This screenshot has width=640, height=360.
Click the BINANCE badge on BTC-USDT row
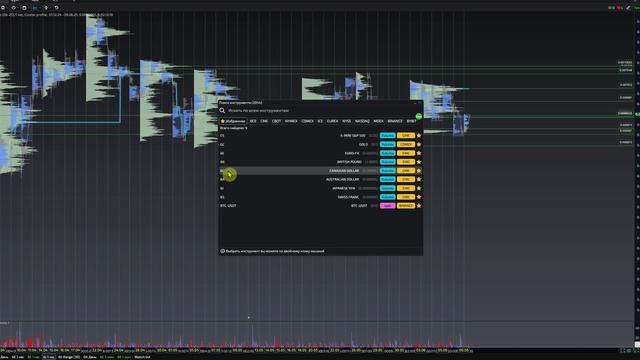pyautogui.click(x=406, y=206)
